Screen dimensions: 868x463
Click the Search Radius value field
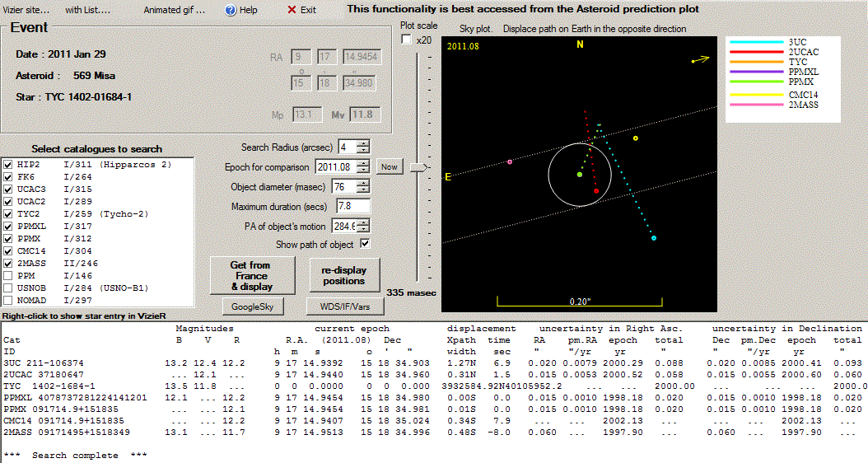348,147
